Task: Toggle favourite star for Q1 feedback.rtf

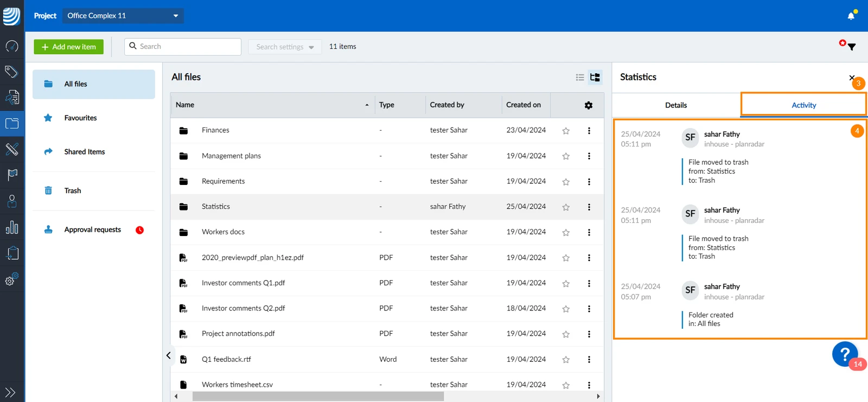Action: pos(566,360)
